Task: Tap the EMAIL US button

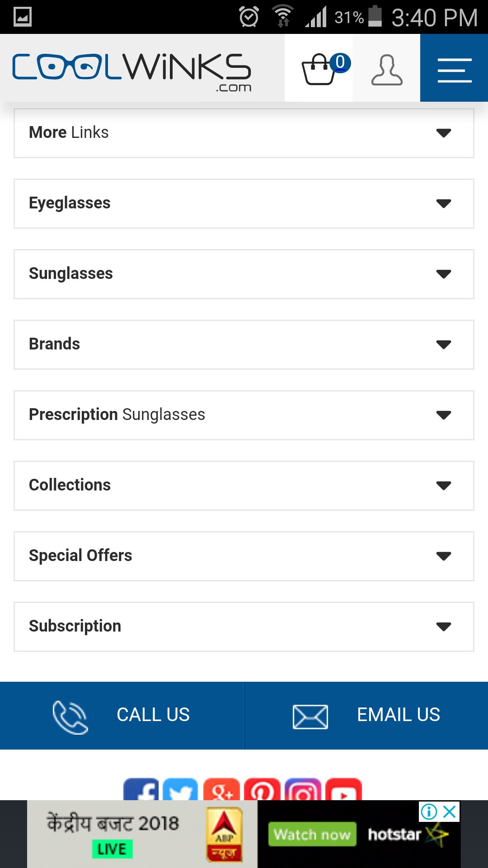Action: coord(366,715)
